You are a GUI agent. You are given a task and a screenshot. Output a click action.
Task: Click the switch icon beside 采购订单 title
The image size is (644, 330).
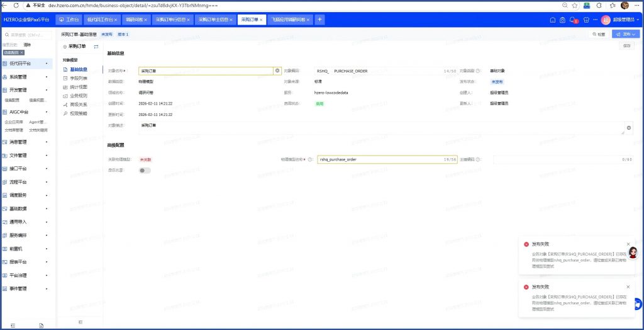(x=96, y=47)
